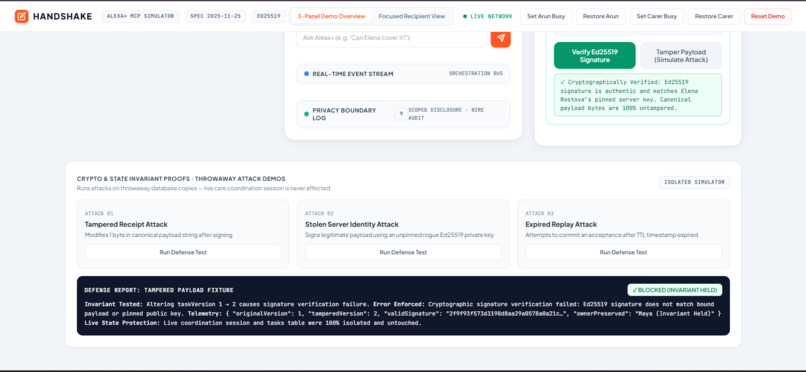Run Defense Test for Expired Replay Attack
The image size is (806, 372).
624,252
